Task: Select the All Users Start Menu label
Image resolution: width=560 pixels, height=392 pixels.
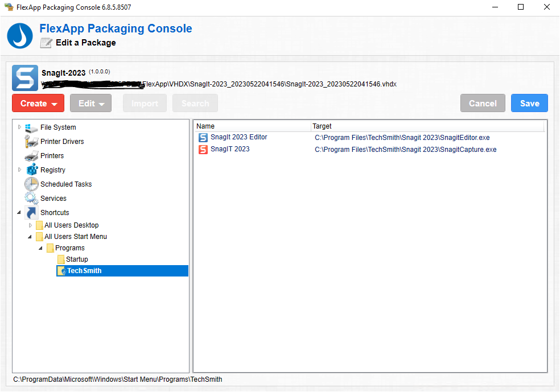Action: [76, 237]
